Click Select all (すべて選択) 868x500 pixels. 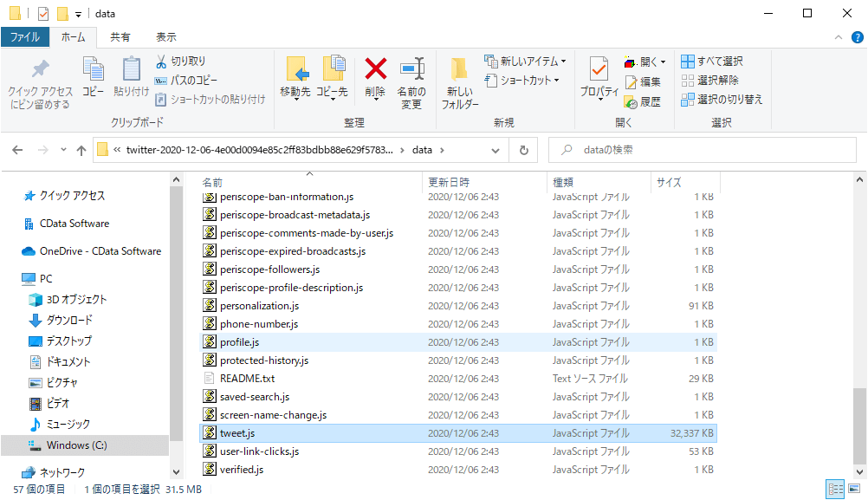(712, 62)
